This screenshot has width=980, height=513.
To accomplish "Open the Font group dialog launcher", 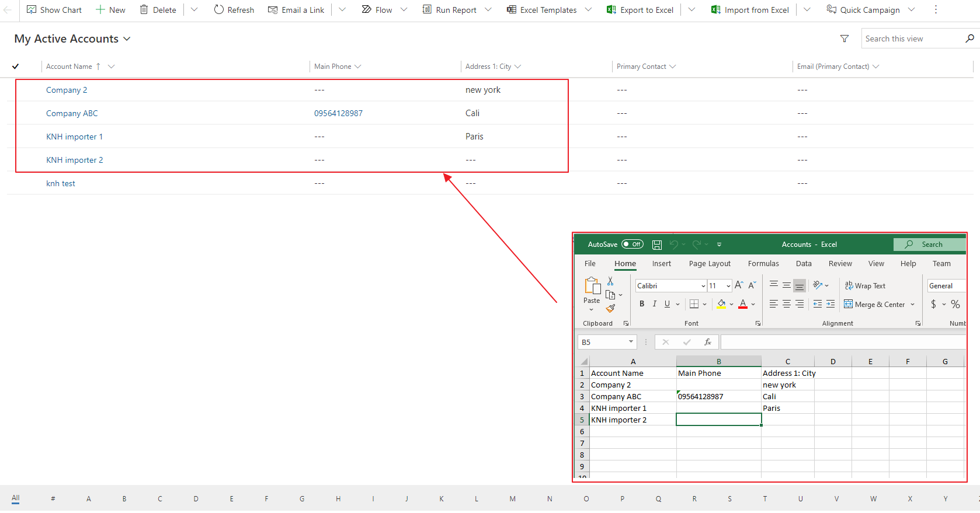I will tap(758, 323).
